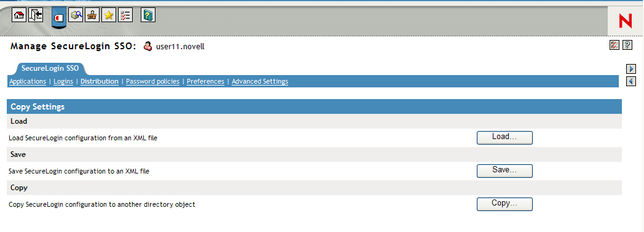Click the Exit door icon
Screen dimensions: 644x232
36,15
